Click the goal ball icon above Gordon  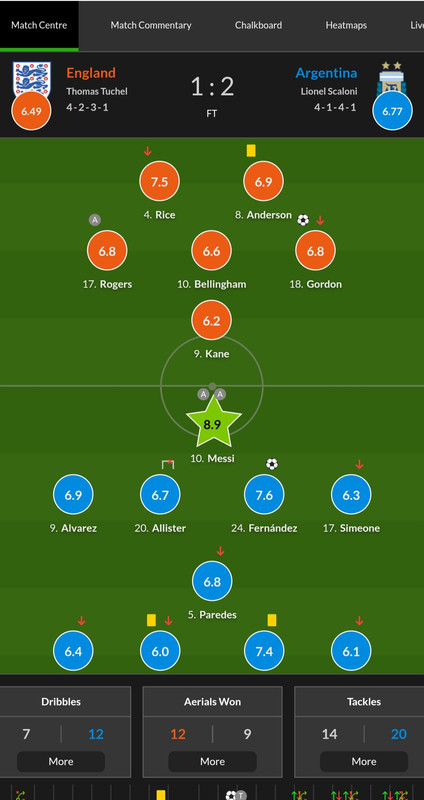tap(303, 220)
